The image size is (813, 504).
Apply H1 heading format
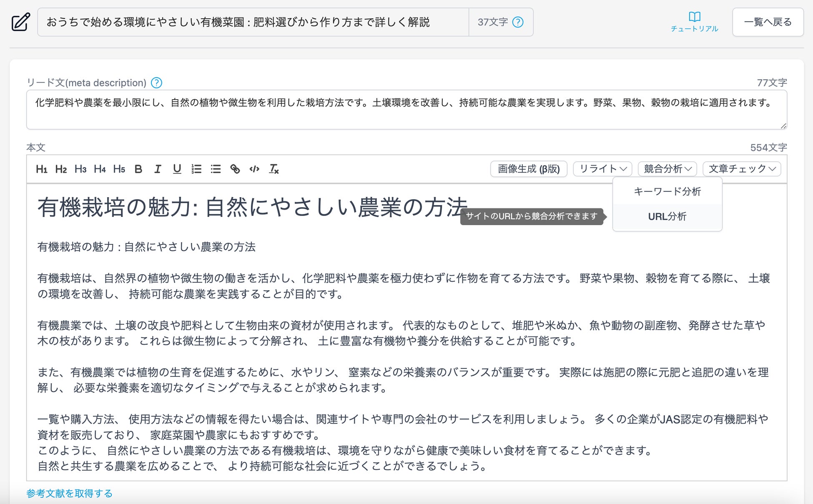[x=41, y=169]
